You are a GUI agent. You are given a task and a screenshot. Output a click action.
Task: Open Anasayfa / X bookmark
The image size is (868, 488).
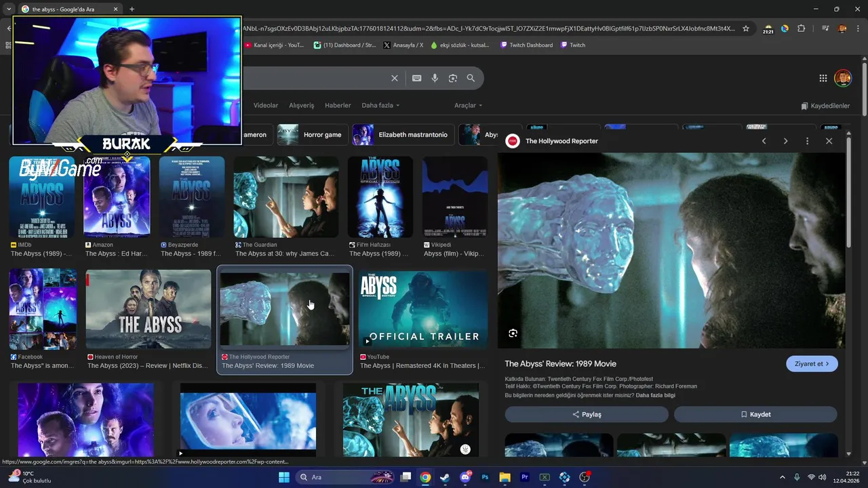403,45
